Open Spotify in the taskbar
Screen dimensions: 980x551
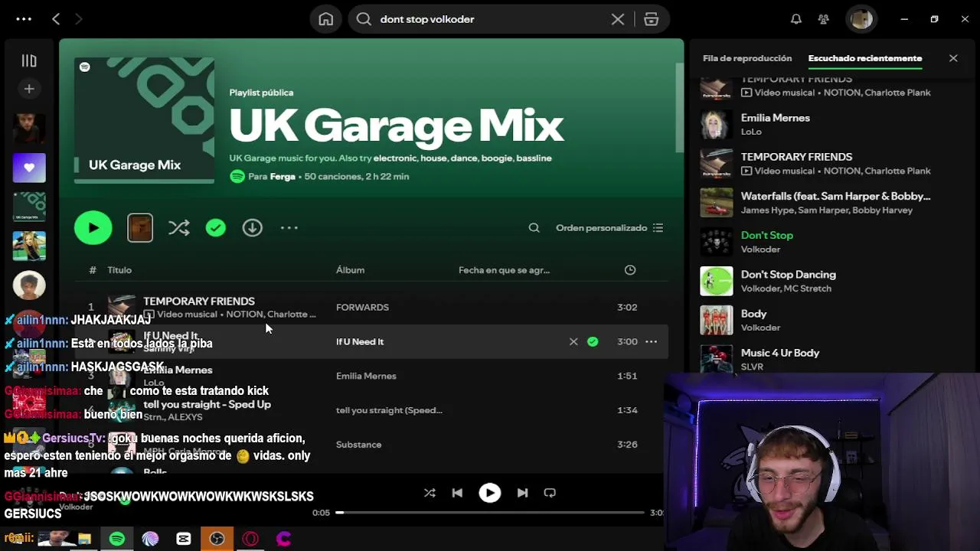pos(116,539)
